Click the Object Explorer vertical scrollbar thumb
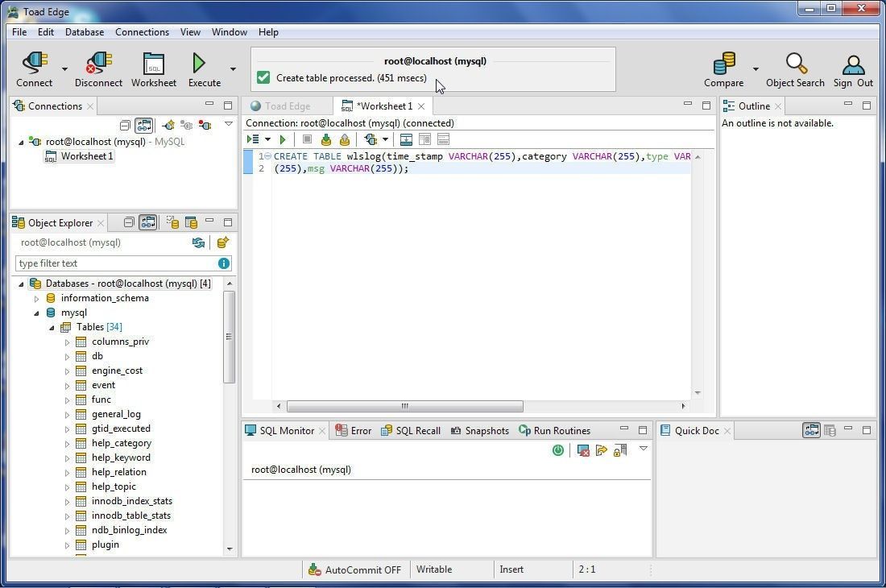Image resolution: width=886 pixels, height=588 pixels. 229,337
